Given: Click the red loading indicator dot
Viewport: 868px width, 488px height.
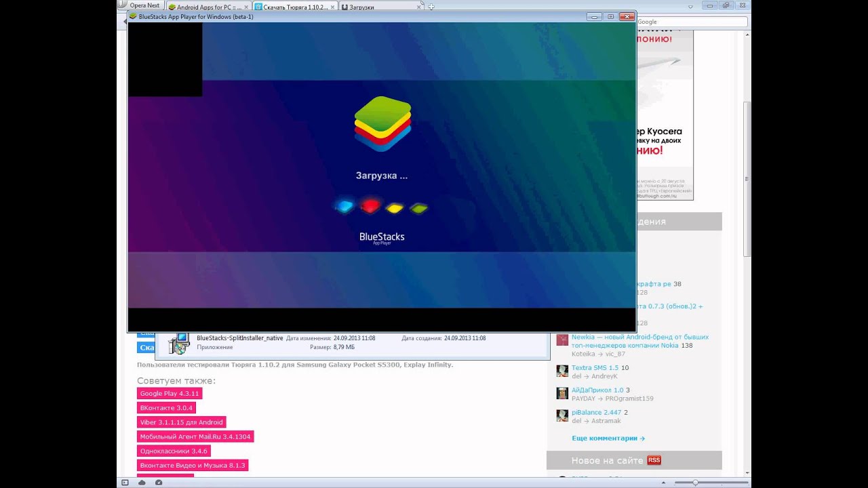Looking at the screenshot, I should [x=370, y=206].
